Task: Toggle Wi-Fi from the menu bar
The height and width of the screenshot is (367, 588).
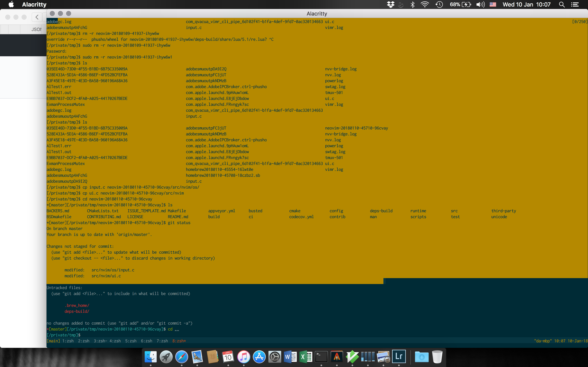Action: [425, 4]
